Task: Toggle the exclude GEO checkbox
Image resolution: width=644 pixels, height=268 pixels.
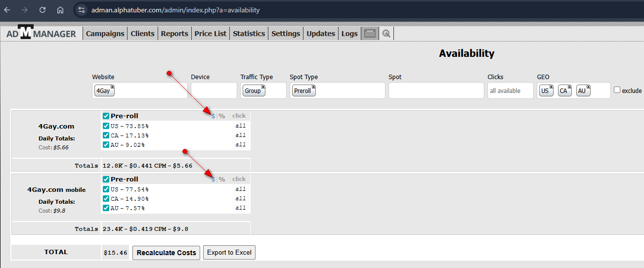Action: click(617, 90)
